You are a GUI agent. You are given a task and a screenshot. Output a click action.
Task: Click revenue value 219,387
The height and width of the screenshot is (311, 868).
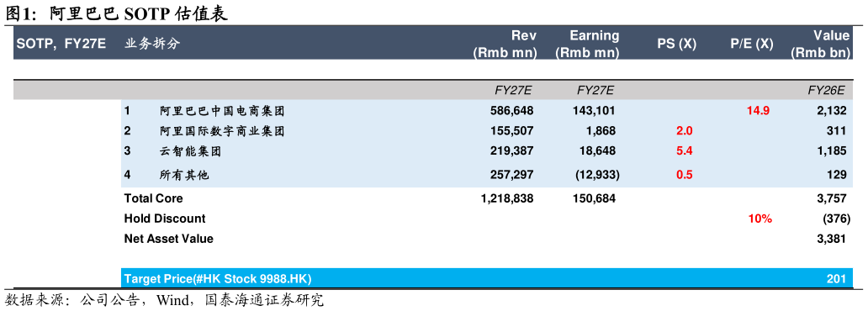click(511, 151)
